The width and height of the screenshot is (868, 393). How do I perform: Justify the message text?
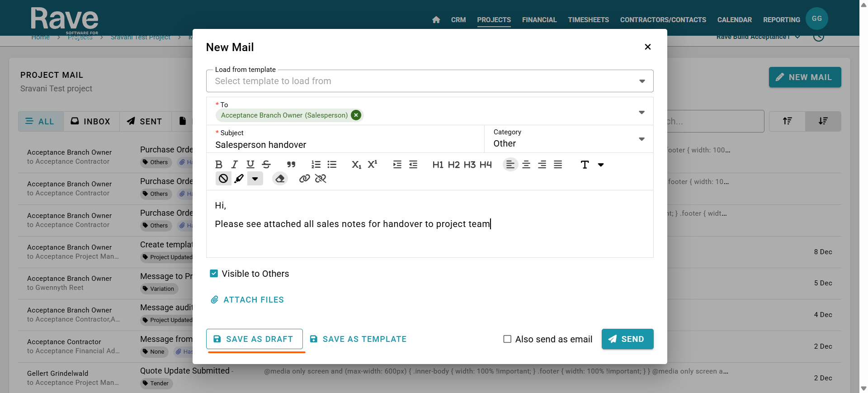558,165
